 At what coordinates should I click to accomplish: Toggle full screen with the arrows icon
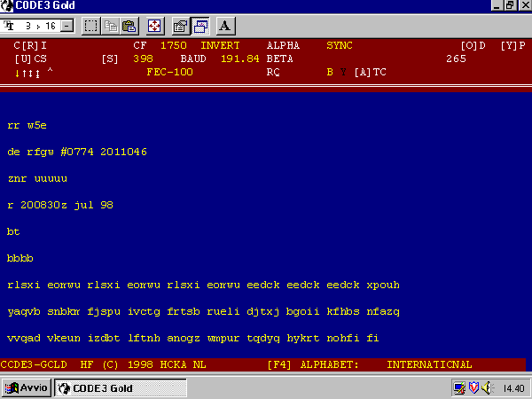(x=154, y=25)
